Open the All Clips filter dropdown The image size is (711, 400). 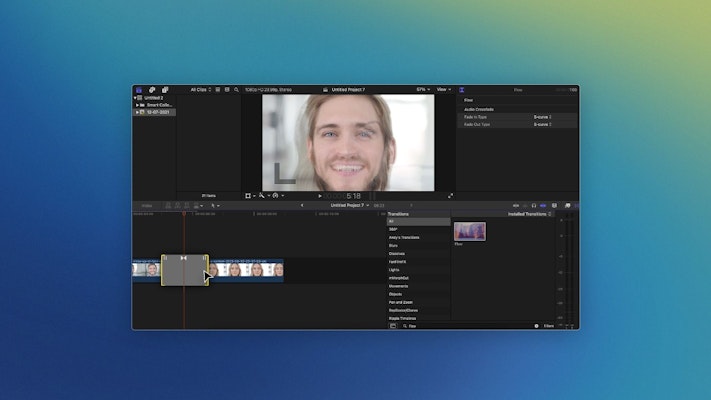click(x=201, y=89)
